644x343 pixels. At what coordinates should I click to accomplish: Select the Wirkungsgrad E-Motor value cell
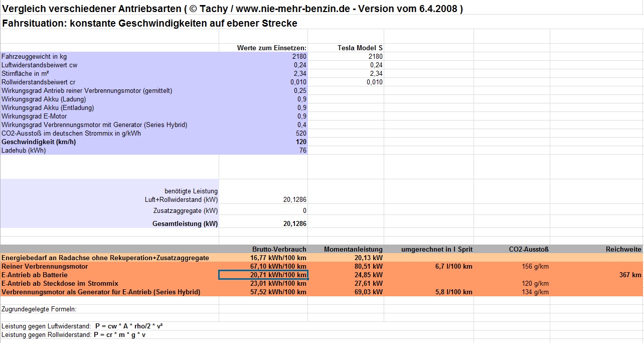[x=302, y=116]
